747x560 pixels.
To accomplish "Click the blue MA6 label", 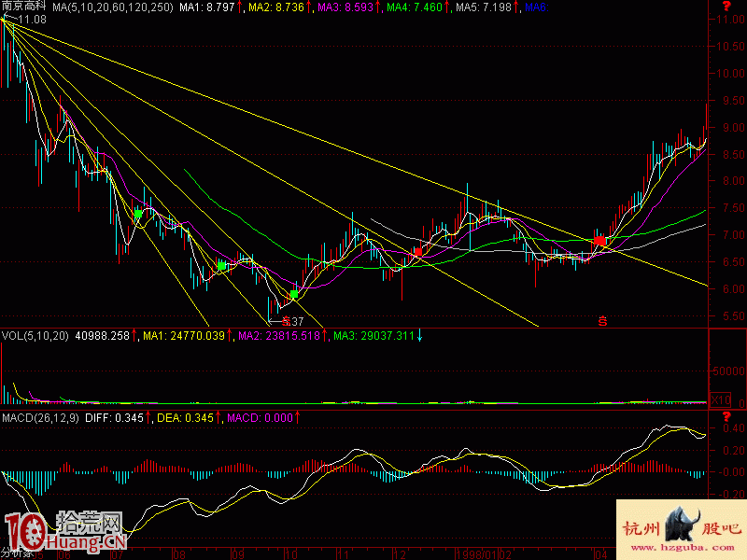I will (537, 7).
